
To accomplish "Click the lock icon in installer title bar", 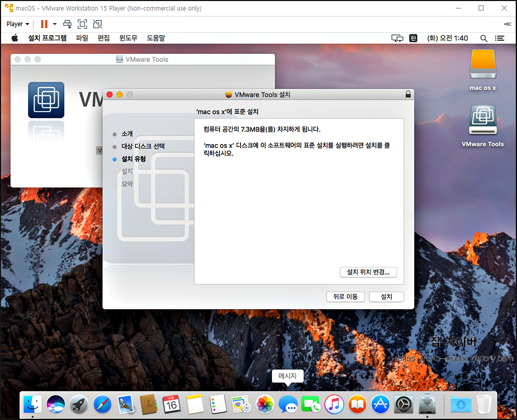I will click(408, 94).
